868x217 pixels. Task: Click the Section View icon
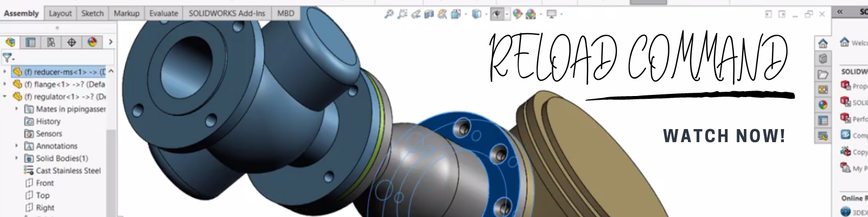pos(429,14)
